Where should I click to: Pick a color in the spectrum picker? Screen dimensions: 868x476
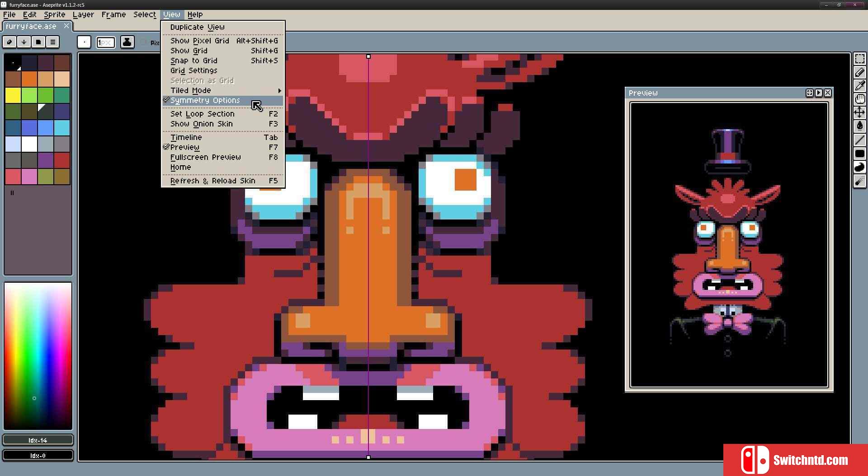coord(38,356)
